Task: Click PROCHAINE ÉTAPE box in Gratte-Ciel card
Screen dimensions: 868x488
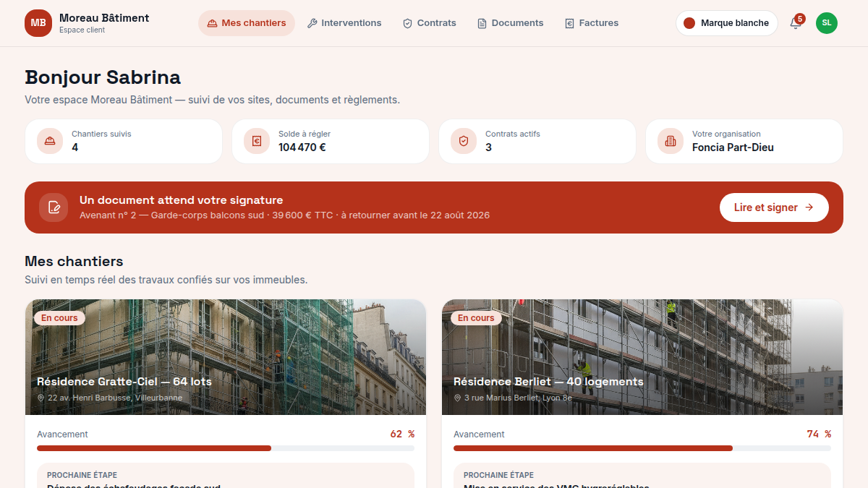Action: 226,476
